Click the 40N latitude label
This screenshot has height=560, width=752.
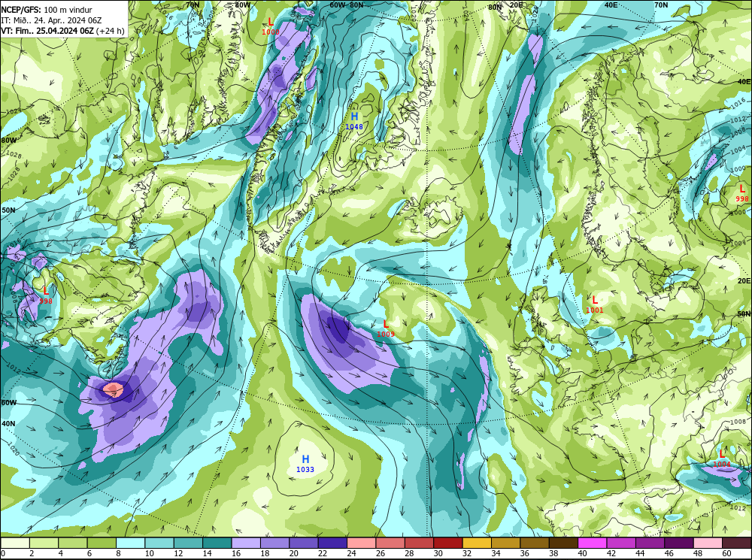pyautogui.click(x=8, y=424)
